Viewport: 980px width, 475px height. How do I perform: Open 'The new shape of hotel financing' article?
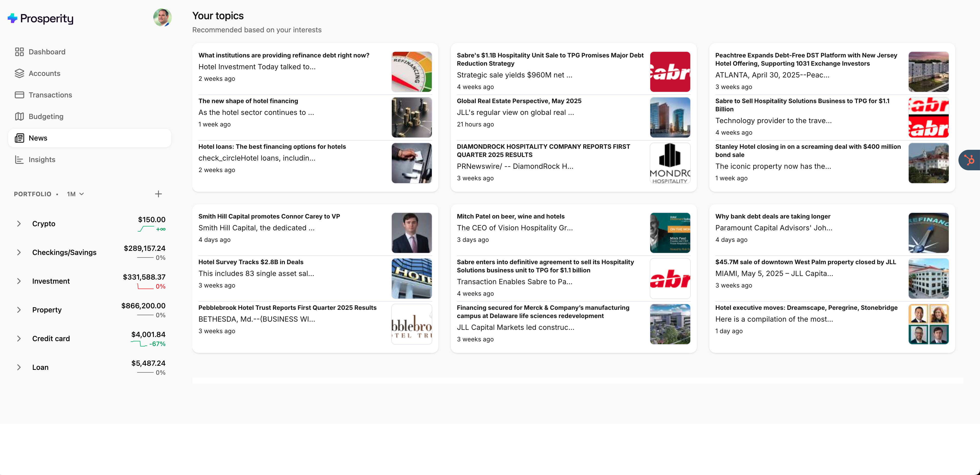tap(248, 101)
